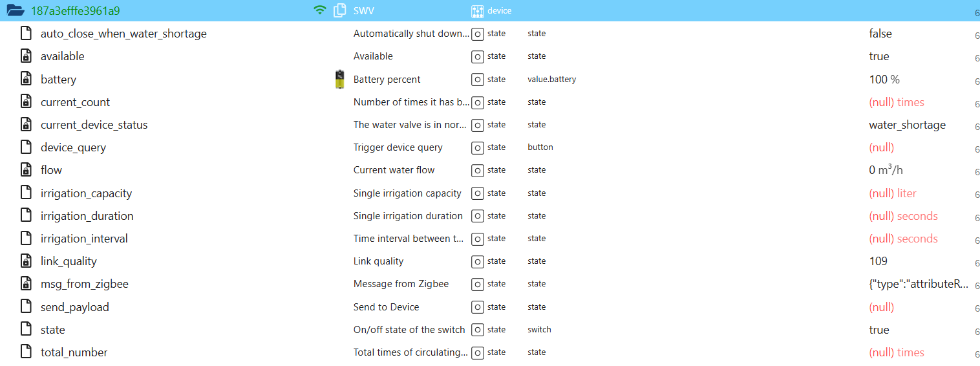Select the irrigation_capacity tree item

(86, 193)
